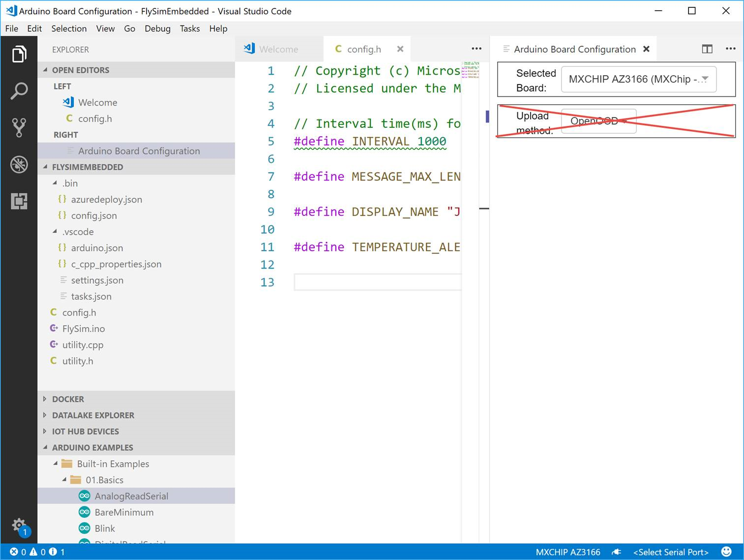Click the info count in status bar
744x560 pixels.
click(x=57, y=552)
